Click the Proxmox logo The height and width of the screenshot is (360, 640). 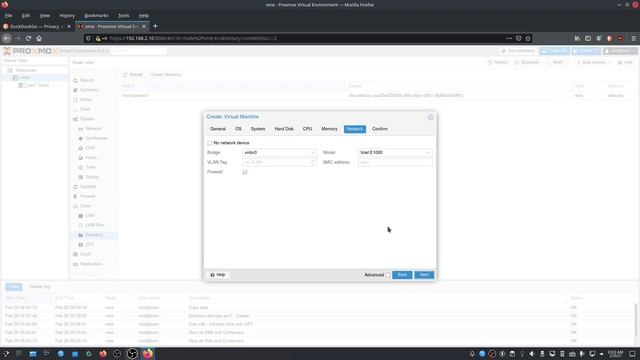click(31, 51)
